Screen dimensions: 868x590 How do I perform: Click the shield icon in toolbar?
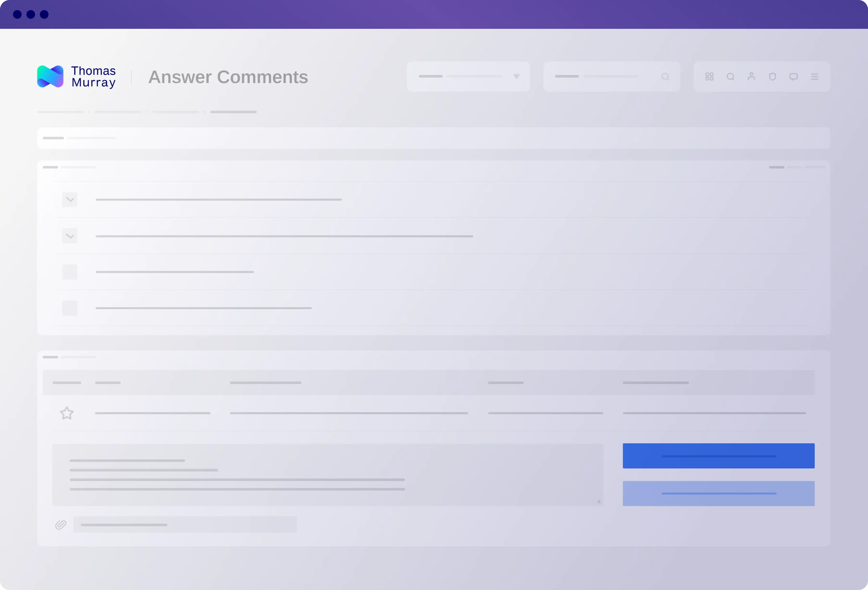coord(772,77)
